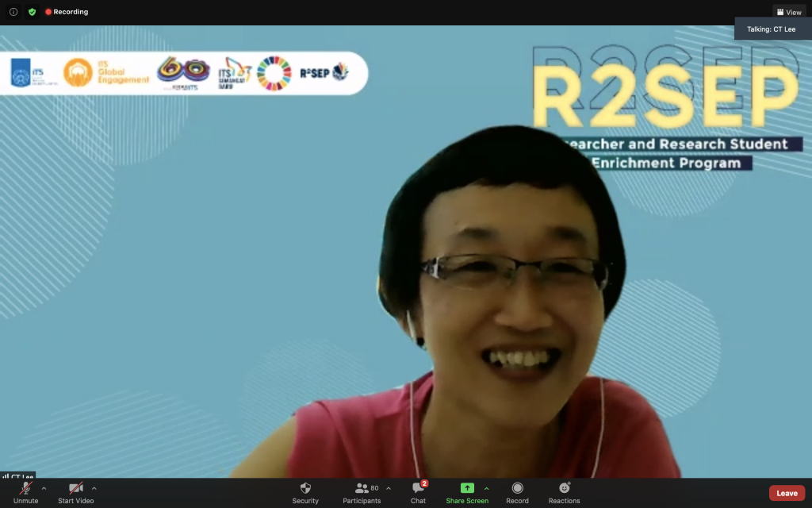This screenshot has width=812, height=508.
Task: Unmute the microphone
Action: (x=25, y=492)
